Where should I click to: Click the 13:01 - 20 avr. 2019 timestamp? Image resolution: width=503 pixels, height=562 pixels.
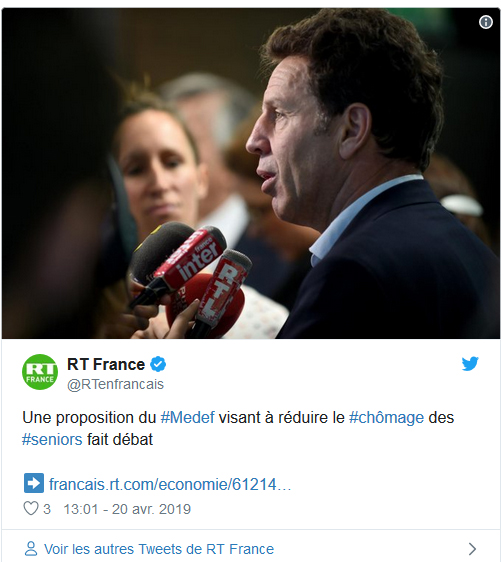click(x=127, y=509)
